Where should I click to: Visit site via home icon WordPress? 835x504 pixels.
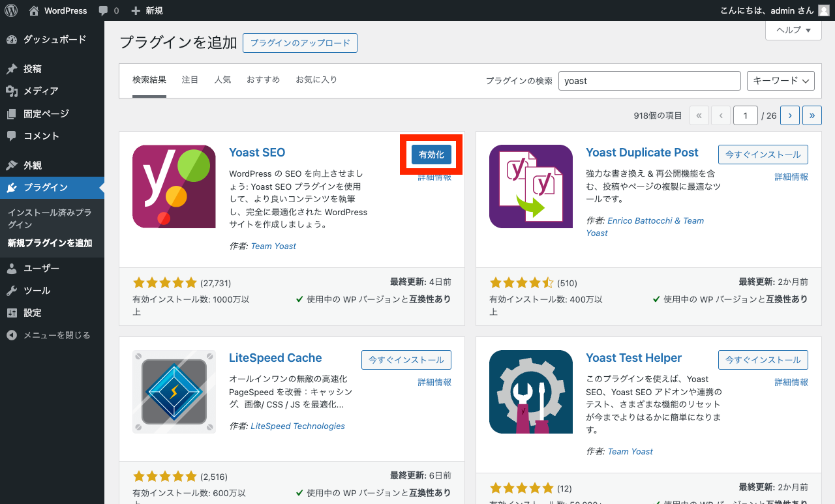pyautogui.click(x=58, y=10)
